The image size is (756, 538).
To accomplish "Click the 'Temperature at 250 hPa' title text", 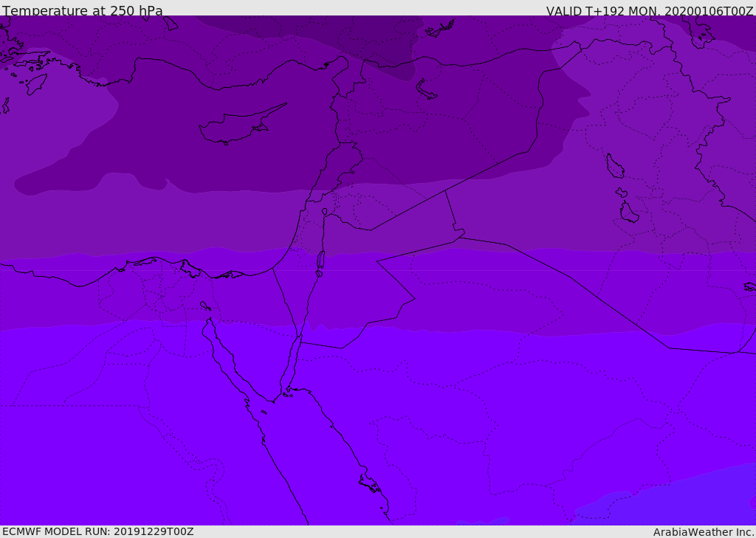I will tap(83, 10).
